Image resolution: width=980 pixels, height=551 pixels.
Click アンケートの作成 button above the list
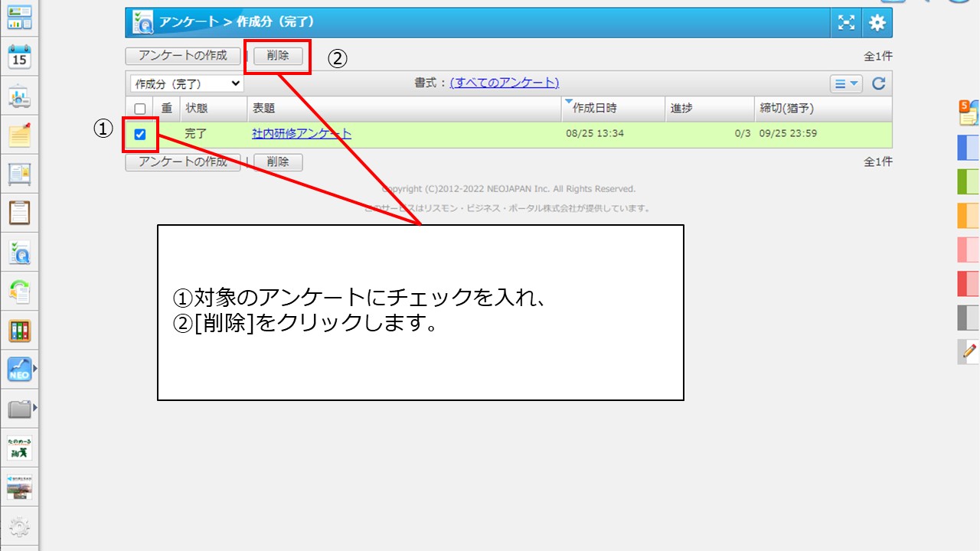pos(183,56)
